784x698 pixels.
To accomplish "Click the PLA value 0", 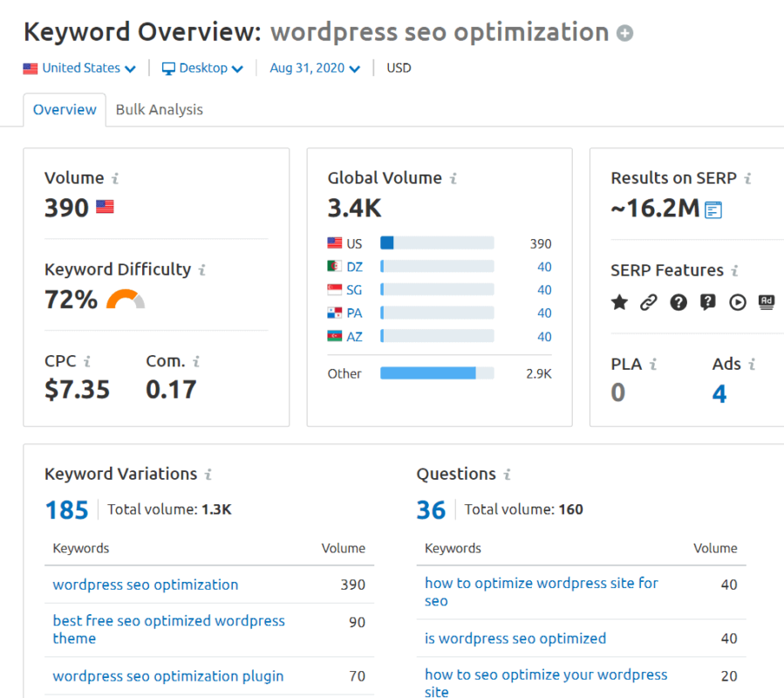I will pos(618,393).
